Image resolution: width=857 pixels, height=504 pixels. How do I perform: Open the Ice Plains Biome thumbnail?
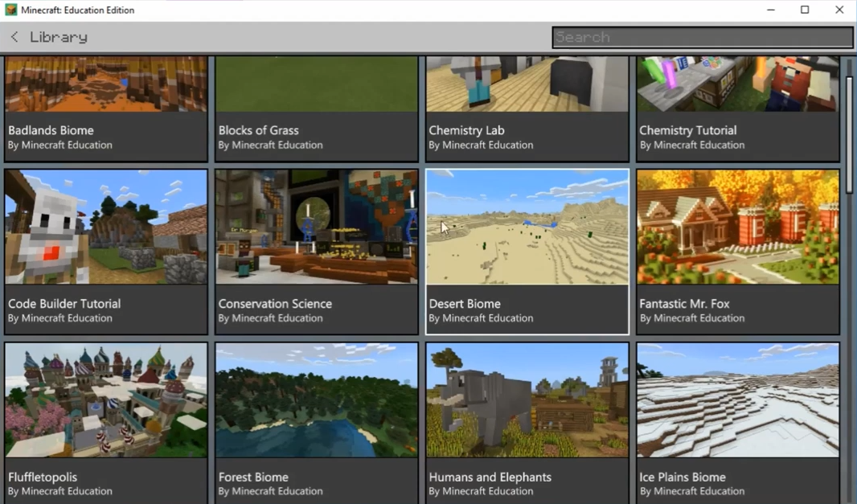[x=738, y=400]
